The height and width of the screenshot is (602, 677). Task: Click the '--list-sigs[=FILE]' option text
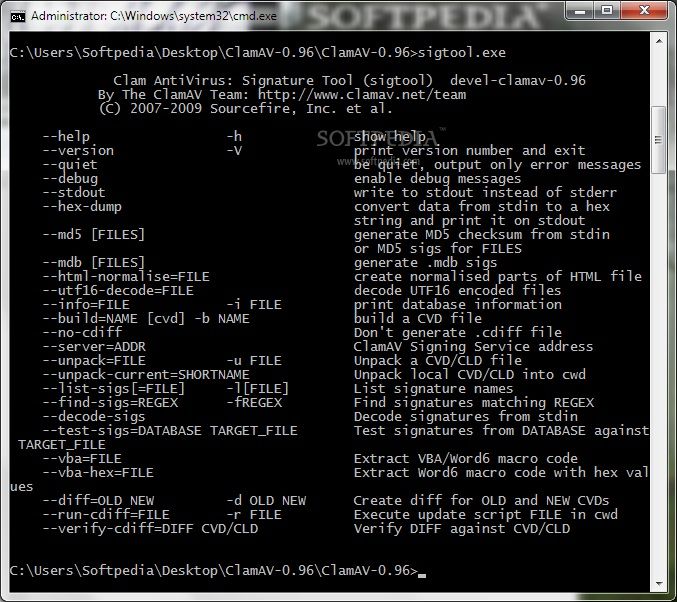[x=114, y=389]
